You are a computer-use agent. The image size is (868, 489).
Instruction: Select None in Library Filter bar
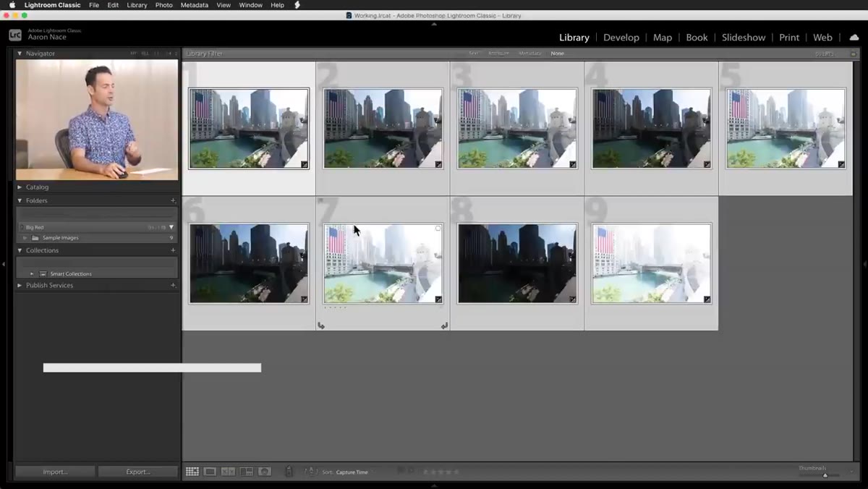[x=557, y=54]
